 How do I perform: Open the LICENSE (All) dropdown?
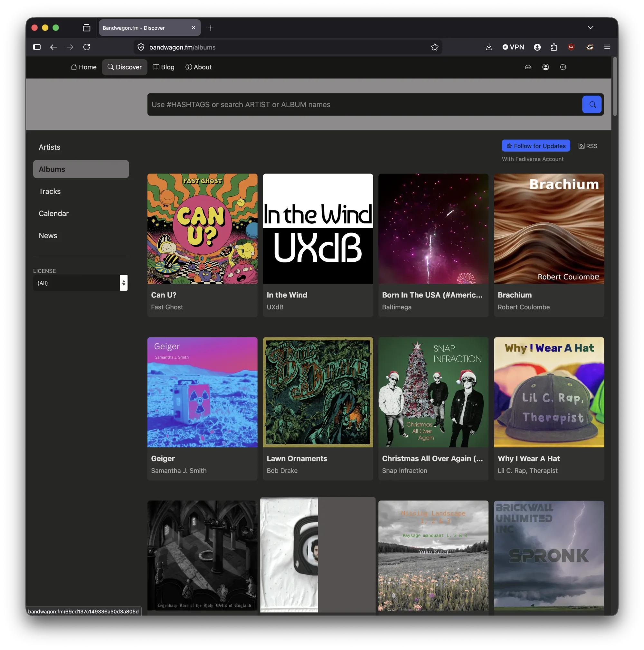click(80, 283)
